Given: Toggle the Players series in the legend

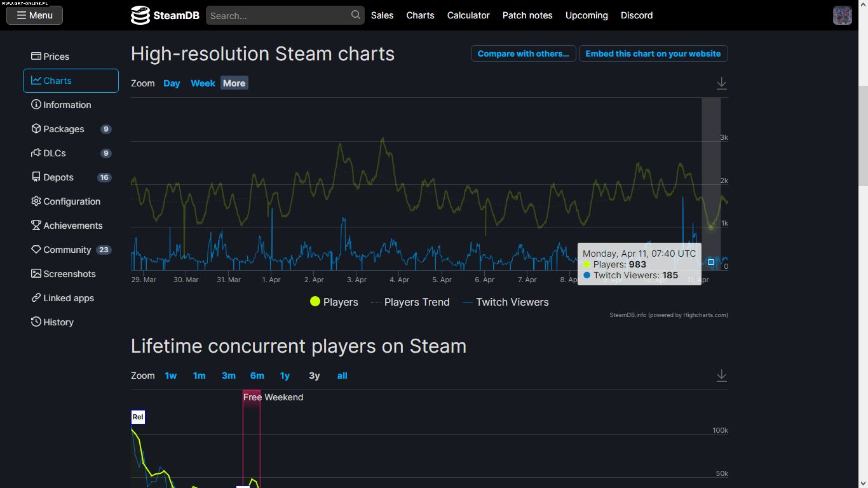Looking at the screenshot, I should 334,302.
